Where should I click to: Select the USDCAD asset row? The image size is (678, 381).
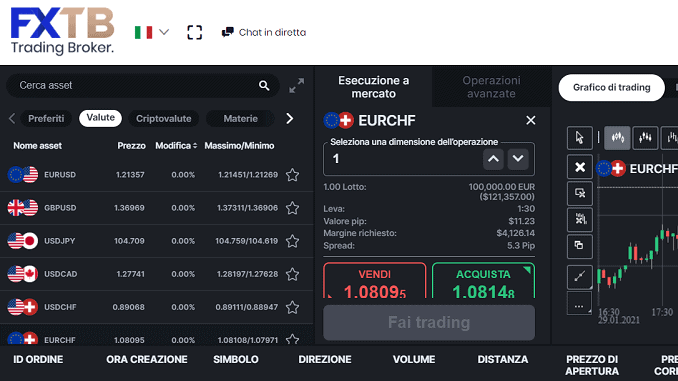(x=157, y=274)
